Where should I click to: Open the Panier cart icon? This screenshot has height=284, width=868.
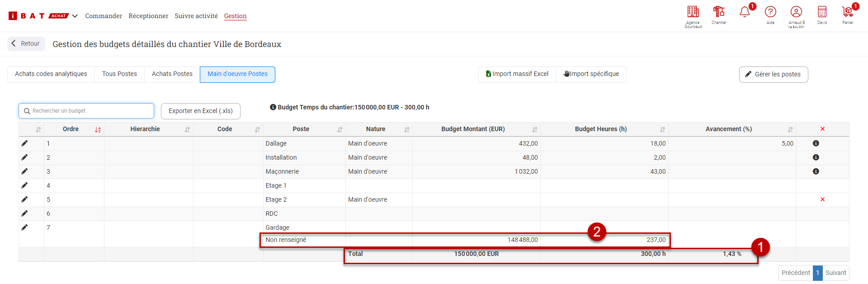pyautogui.click(x=848, y=12)
